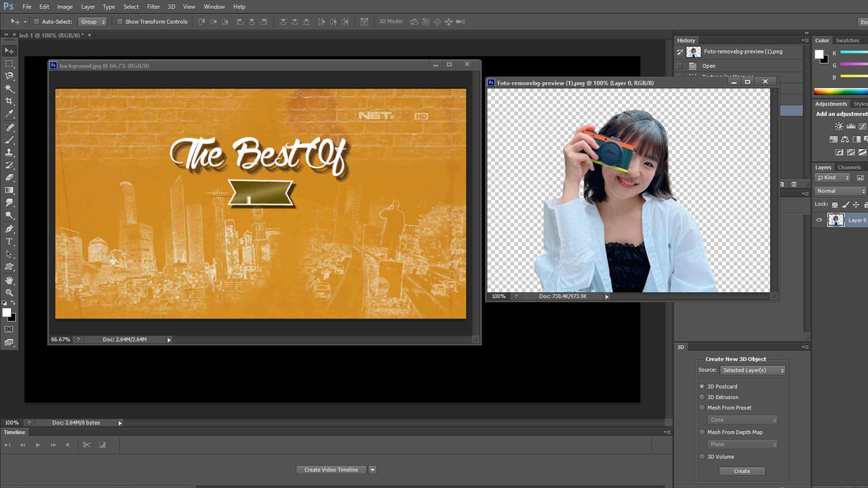The width and height of the screenshot is (868, 488).
Task: Select the Clone Stamp tool
Action: coord(9,152)
